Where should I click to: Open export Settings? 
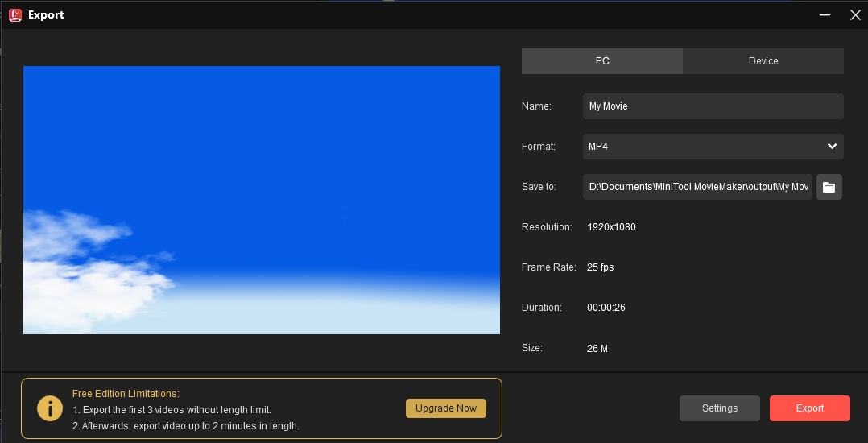coord(720,408)
